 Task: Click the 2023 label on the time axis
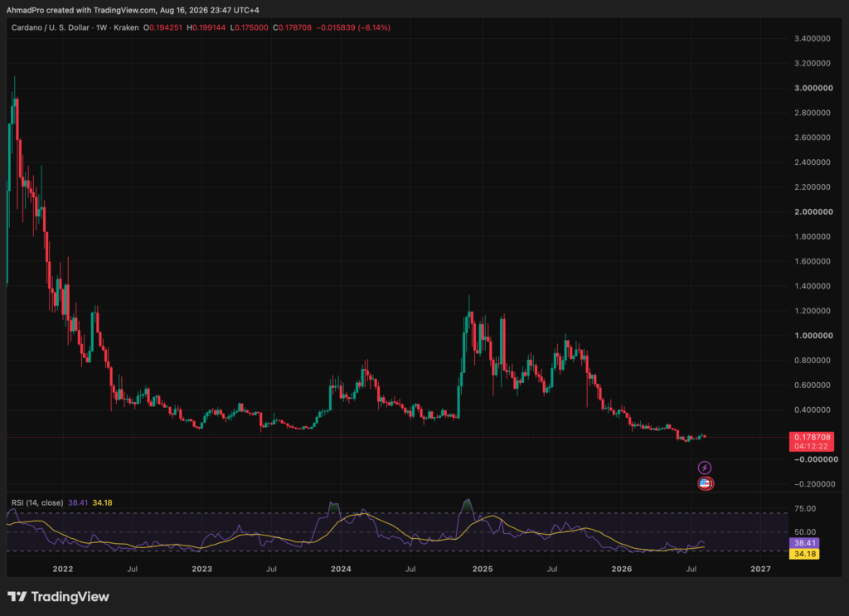point(202,569)
